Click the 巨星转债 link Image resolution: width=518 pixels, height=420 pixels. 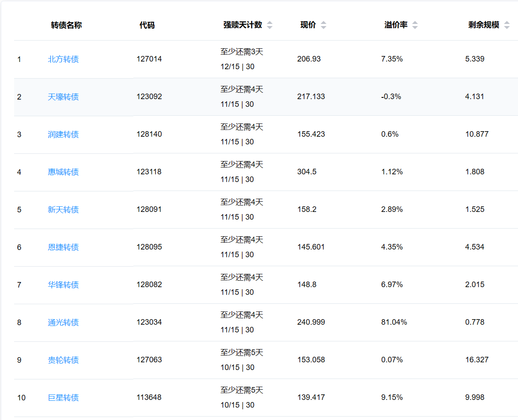click(x=63, y=398)
